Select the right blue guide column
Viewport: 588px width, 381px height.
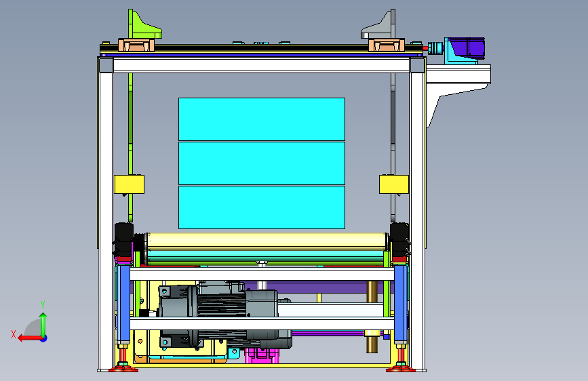pyautogui.click(x=400, y=304)
